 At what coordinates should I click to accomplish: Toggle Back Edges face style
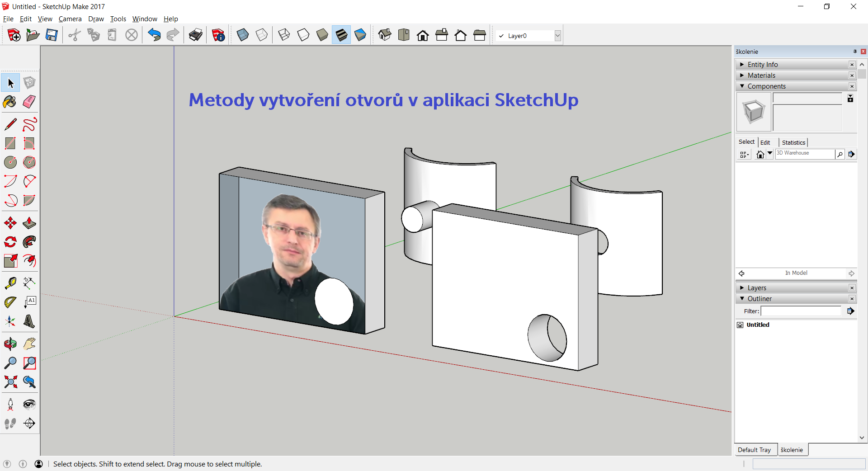262,35
